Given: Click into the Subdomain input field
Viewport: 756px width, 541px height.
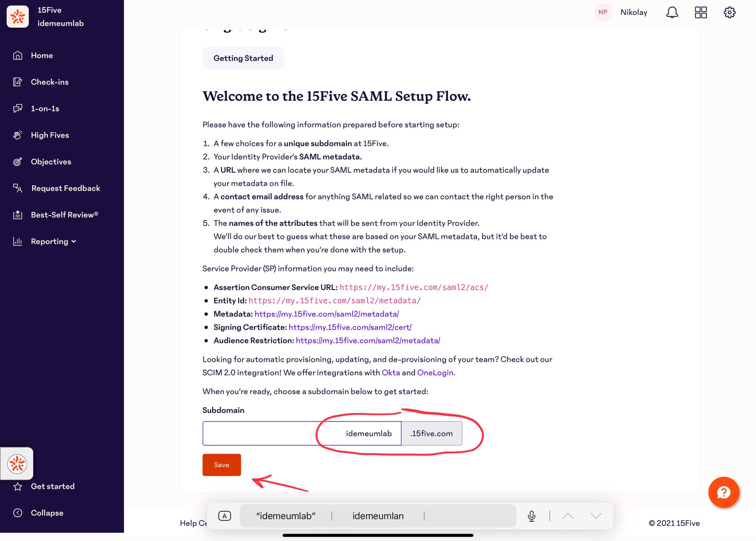Looking at the screenshot, I should tap(302, 434).
